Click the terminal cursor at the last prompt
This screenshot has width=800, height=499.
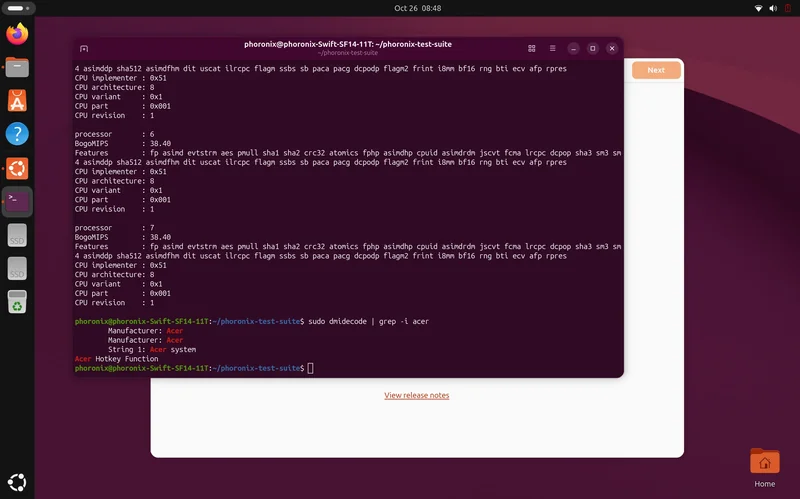click(x=310, y=368)
